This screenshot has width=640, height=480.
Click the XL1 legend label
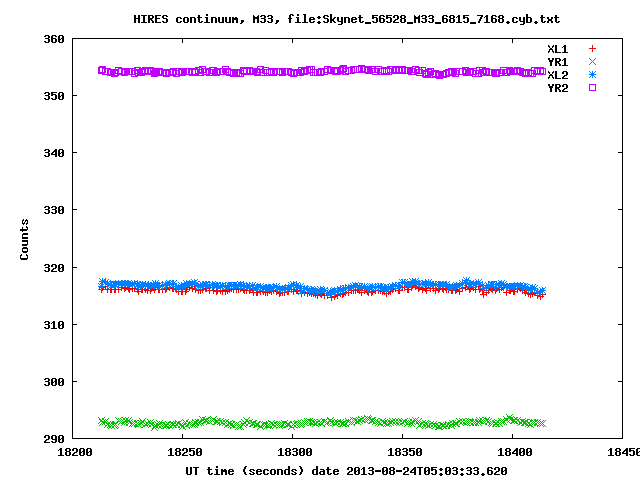558,49
